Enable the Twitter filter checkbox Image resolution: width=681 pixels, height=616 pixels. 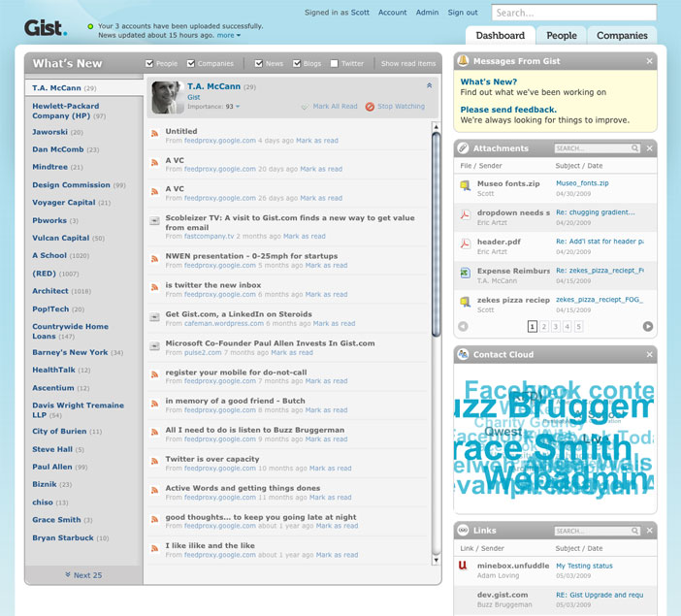(334, 63)
